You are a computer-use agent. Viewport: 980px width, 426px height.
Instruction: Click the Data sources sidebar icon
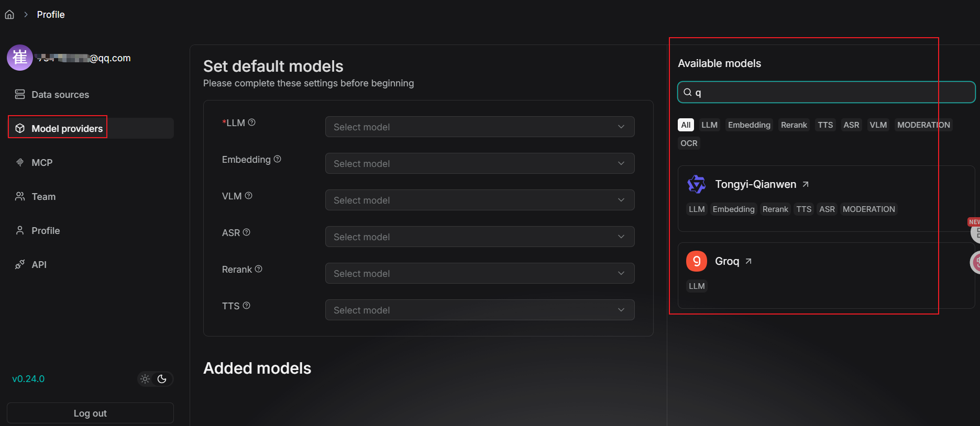[x=20, y=94]
